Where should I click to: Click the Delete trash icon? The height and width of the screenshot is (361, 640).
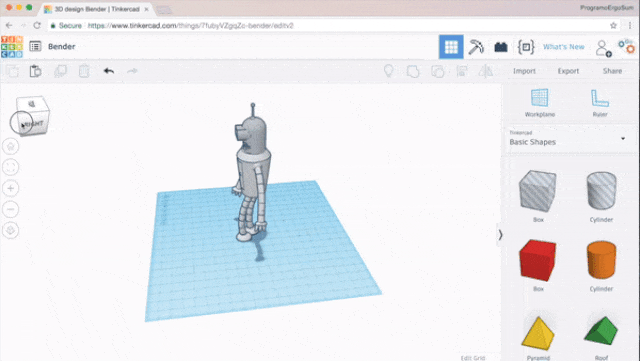tap(84, 71)
